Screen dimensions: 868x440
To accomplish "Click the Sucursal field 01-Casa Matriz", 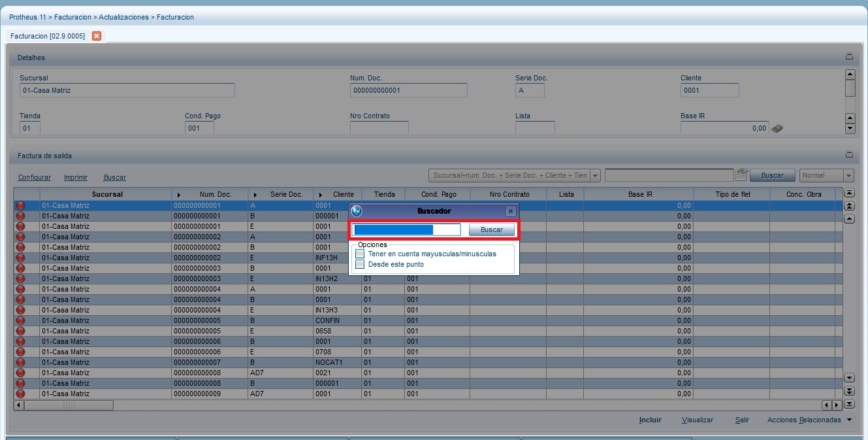I will pyautogui.click(x=127, y=90).
